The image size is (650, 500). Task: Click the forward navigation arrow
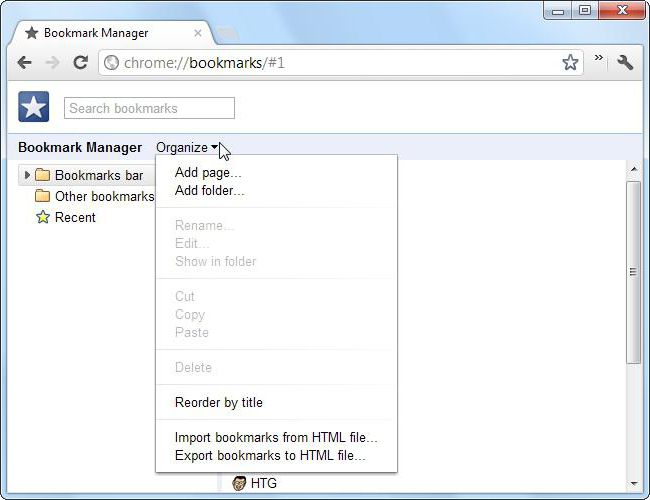point(53,63)
